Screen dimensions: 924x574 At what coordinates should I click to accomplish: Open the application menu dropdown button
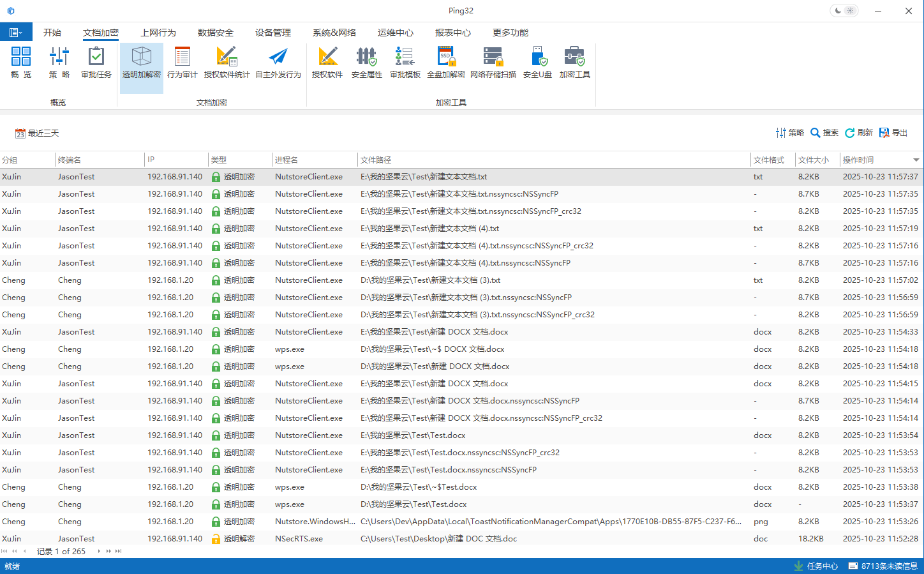(16, 33)
